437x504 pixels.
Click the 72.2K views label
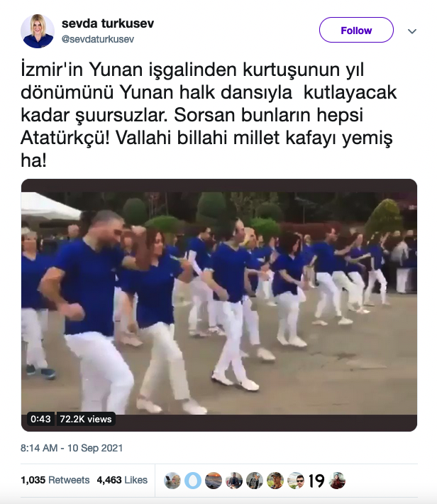pos(86,419)
